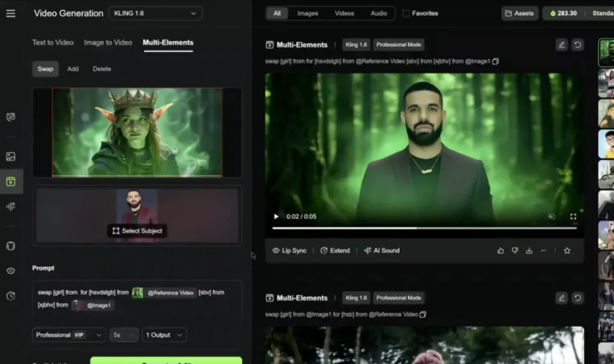
Task: Star the first video as favorite
Action: (x=567, y=251)
